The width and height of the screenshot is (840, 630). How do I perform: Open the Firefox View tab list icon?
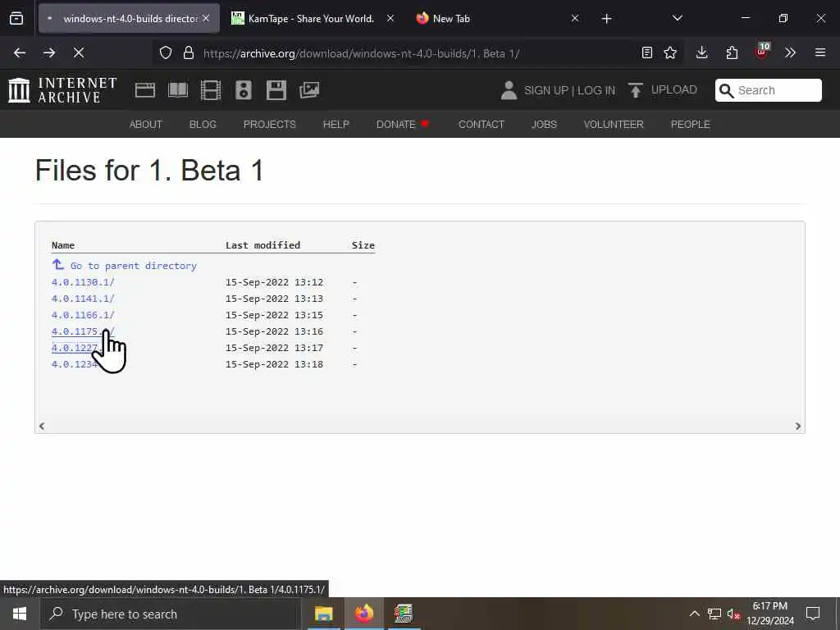pyautogui.click(x=16, y=18)
